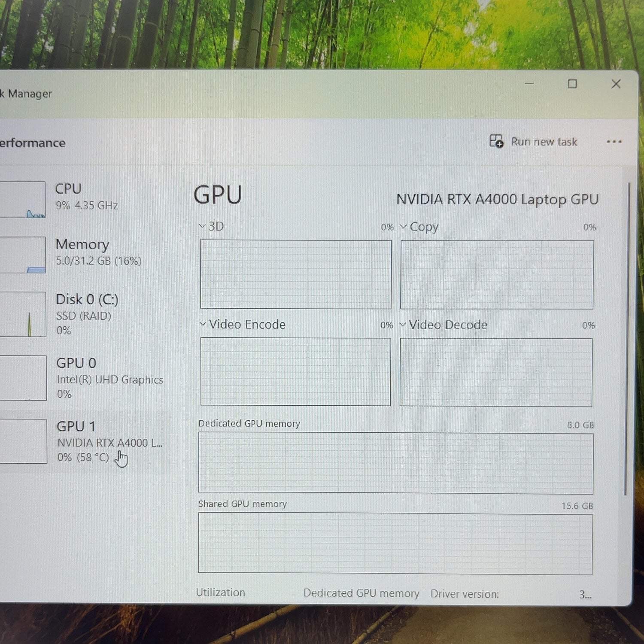The image size is (644, 644).
Task: Select the Memory performance entry
Action: tap(85, 254)
